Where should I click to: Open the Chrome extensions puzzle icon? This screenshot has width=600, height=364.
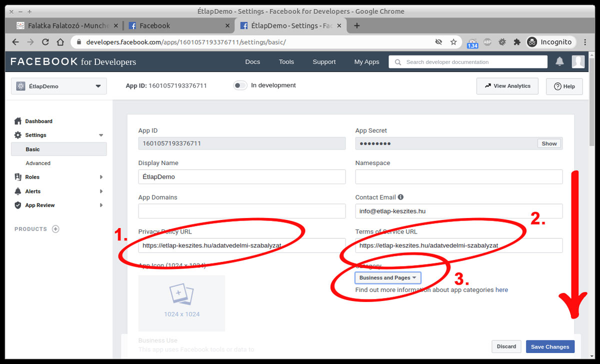click(517, 42)
